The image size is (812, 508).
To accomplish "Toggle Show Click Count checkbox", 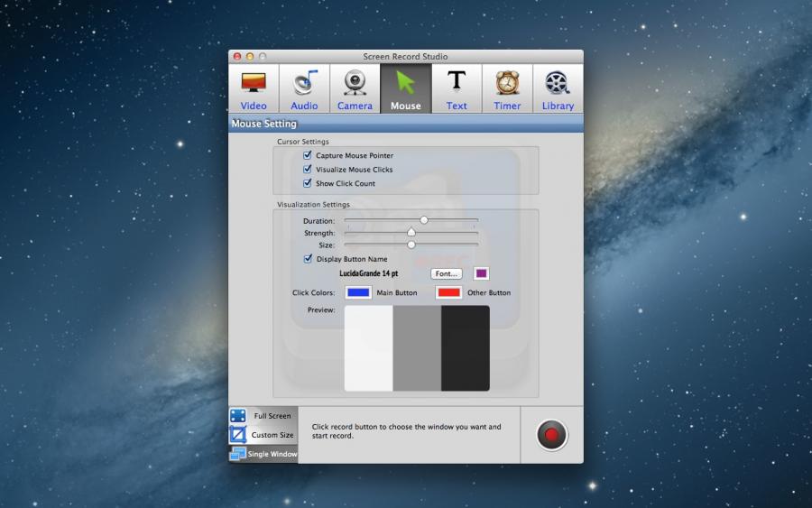I will (x=308, y=183).
